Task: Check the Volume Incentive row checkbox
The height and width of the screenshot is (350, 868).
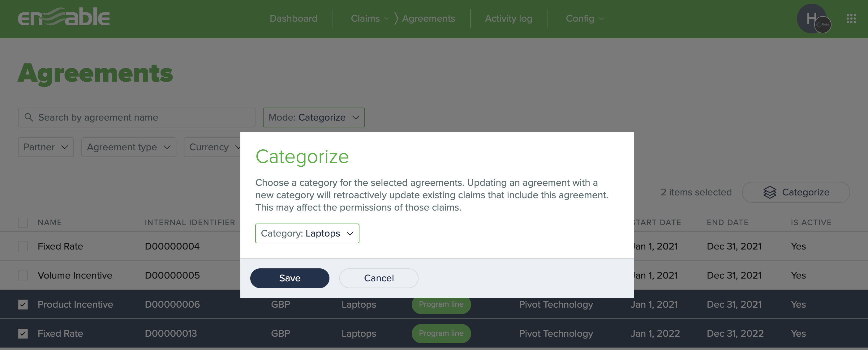Action: click(23, 275)
